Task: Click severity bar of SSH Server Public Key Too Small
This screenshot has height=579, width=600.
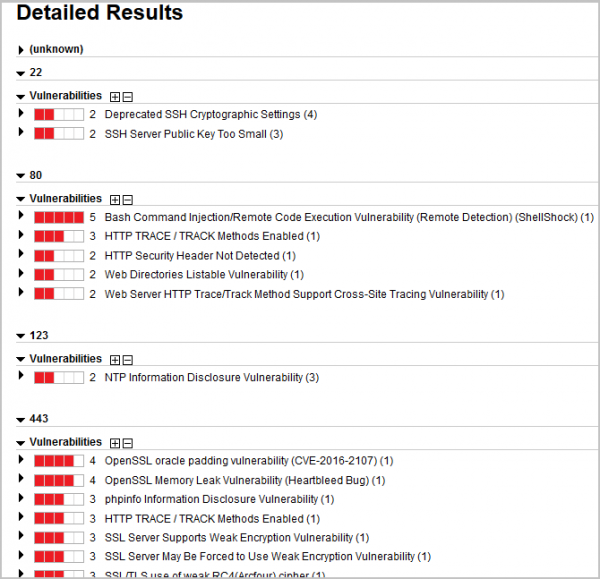Action: pos(58,134)
